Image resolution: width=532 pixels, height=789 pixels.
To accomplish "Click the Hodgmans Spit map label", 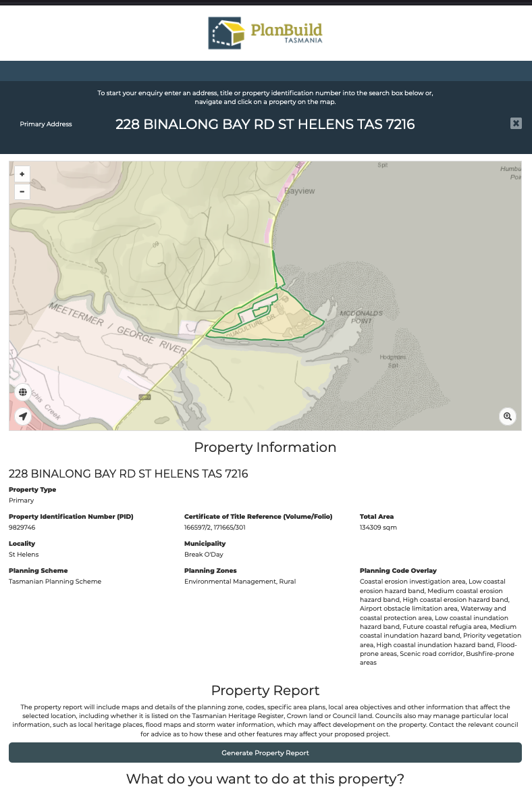I will [392, 361].
